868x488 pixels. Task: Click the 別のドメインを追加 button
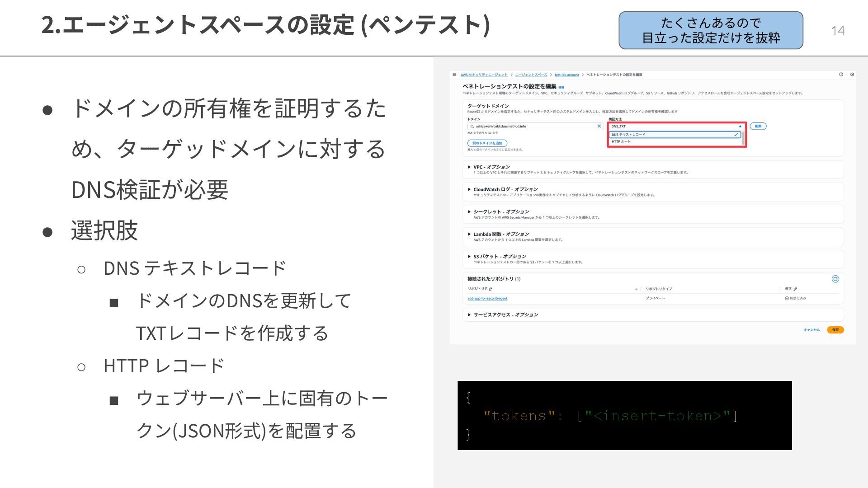[x=487, y=143]
